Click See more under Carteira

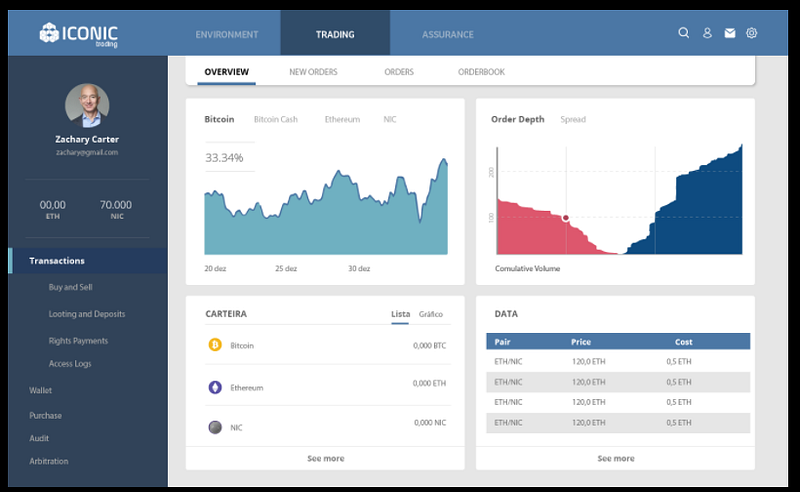tap(326, 458)
